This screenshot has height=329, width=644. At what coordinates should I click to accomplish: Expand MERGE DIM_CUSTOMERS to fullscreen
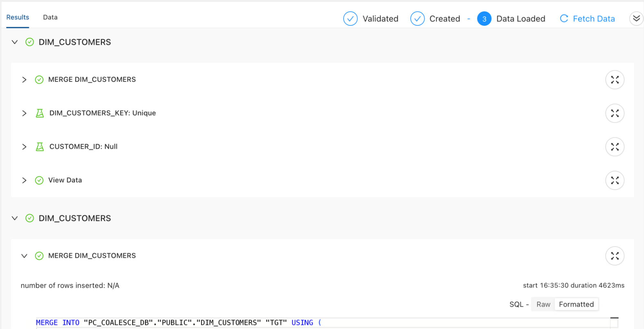(615, 80)
